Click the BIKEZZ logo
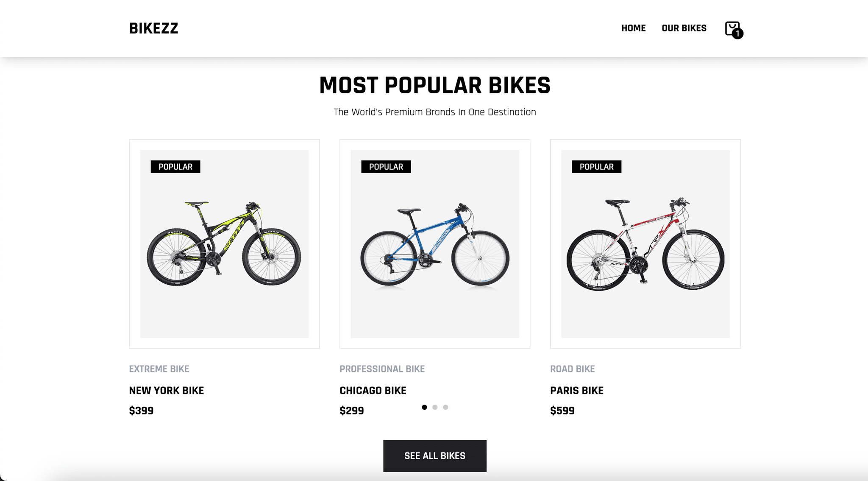Screen dimensions: 868x481 pyautogui.click(x=153, y=28)
